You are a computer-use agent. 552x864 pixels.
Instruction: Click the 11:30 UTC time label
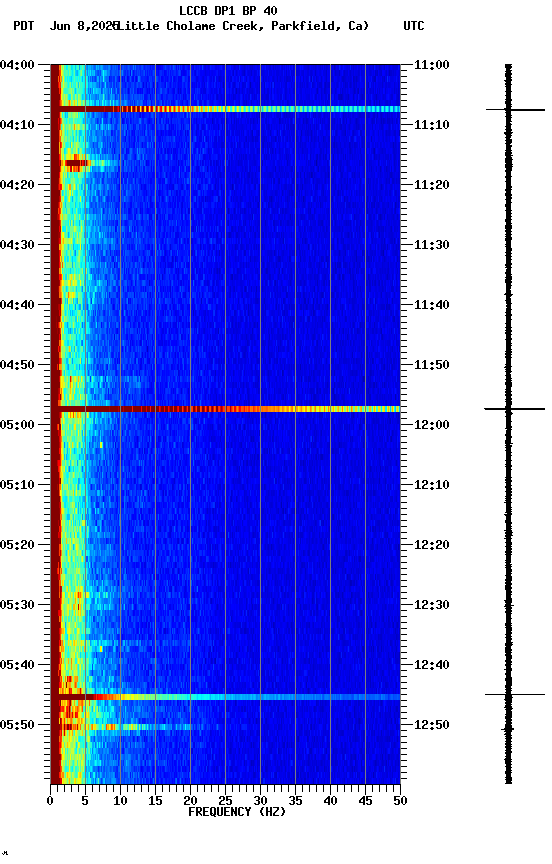pyautogui.click(x=432, y=245)
